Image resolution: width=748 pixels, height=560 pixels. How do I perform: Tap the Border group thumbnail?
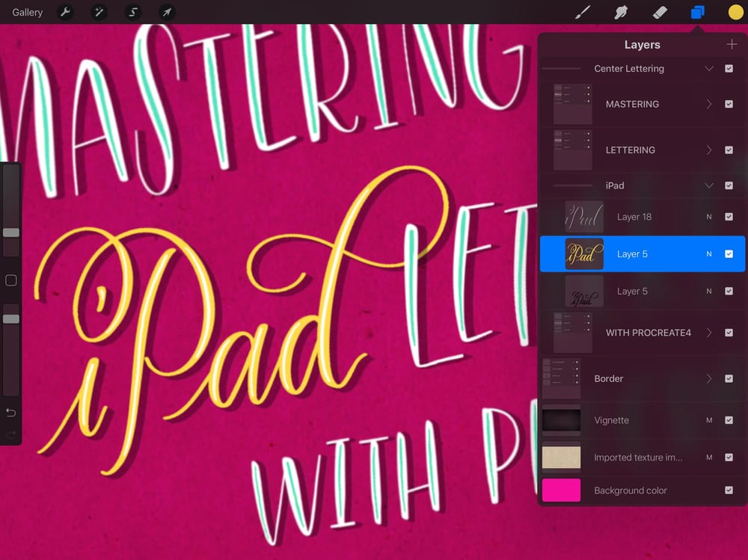pyautogui.click(x=562, y=378)
